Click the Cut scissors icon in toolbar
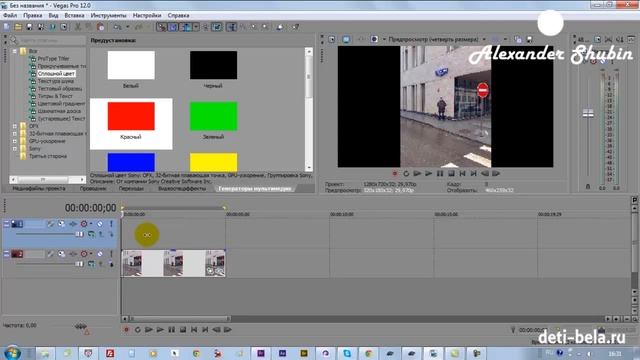 [78, 27]
